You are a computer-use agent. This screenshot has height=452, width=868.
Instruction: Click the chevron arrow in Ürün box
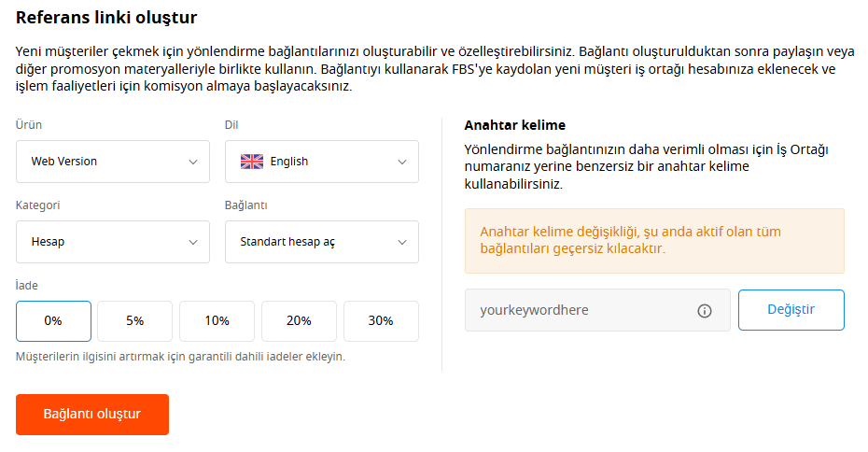(x=193, y=162)
